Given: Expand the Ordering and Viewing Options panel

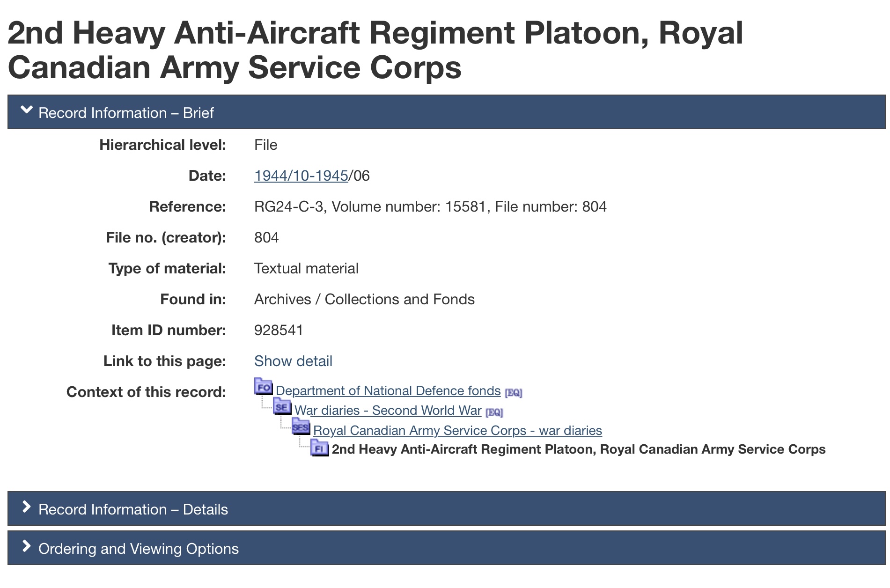Looking at the screenshot, I should click(x=138, y=549).
